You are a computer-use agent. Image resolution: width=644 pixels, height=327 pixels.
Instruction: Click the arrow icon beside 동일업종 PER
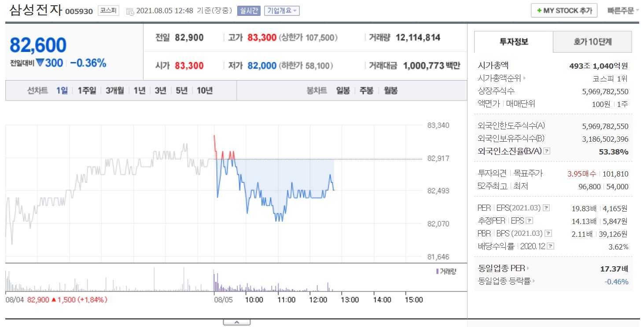point(528,268)
